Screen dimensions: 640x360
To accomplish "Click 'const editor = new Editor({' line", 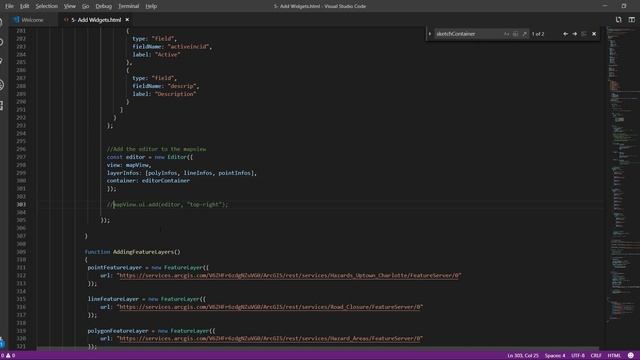I will tap(150, 157).
